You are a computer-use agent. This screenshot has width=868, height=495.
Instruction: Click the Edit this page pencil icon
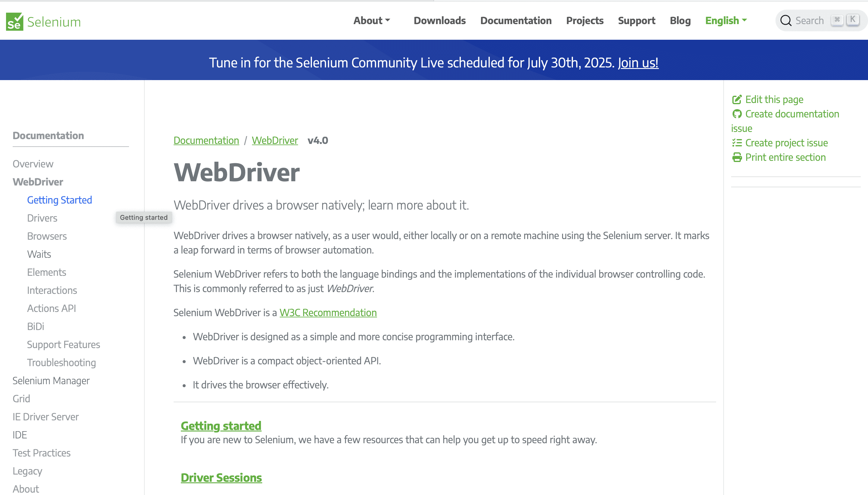737,100
